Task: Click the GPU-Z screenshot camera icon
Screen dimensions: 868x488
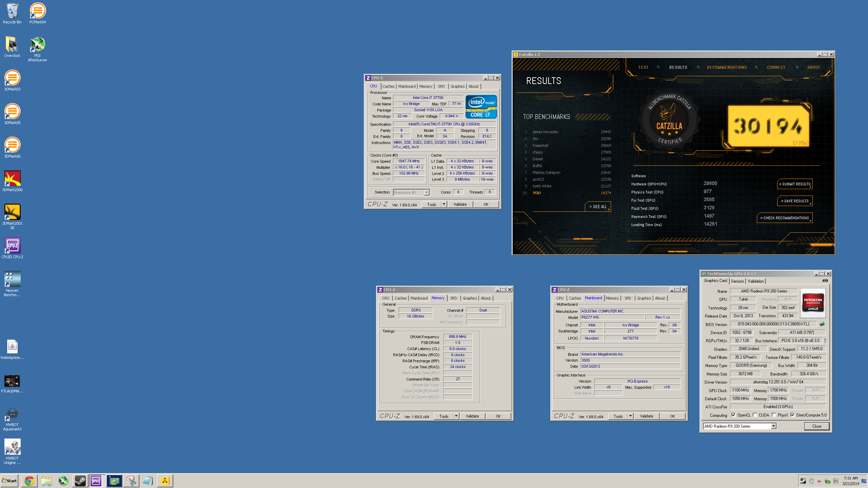Action: tap(825, 281)
